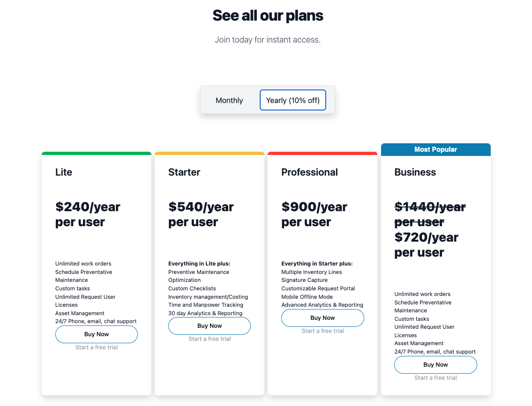The image size is (532, 406).
Task: Start a free trial for Professional
Action: pos(322,331)
